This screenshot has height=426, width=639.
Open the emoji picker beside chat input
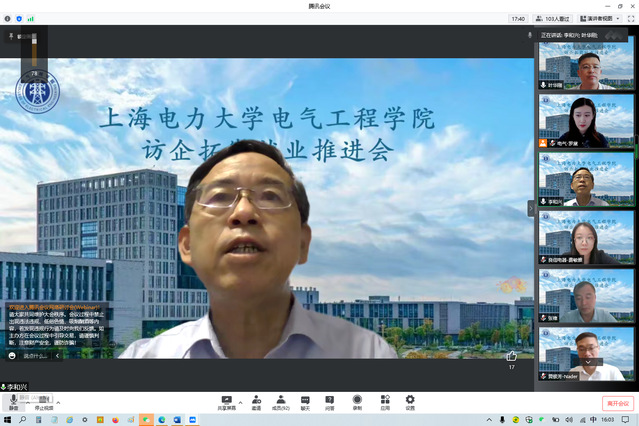(x=12, y=355)
